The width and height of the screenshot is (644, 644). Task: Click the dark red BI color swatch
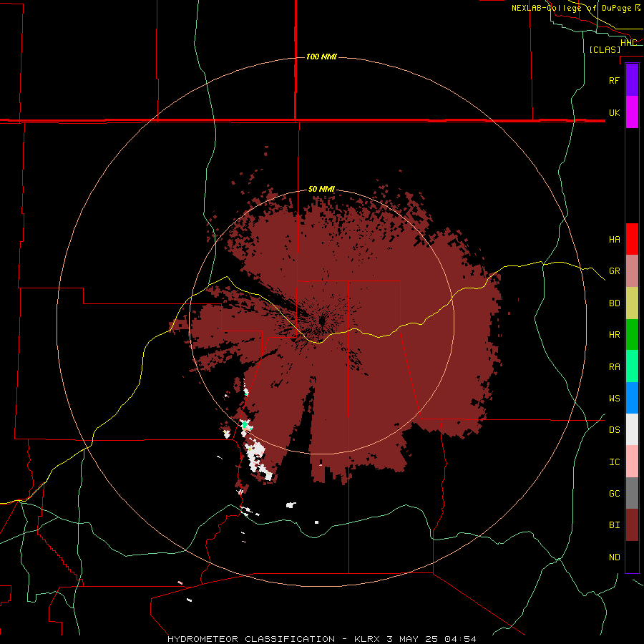point(632,525)
